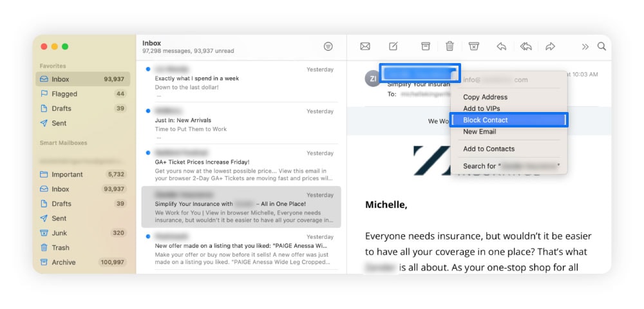Forward the email with right arrow
Screen dimensions: 644x309
click(550, 46)
